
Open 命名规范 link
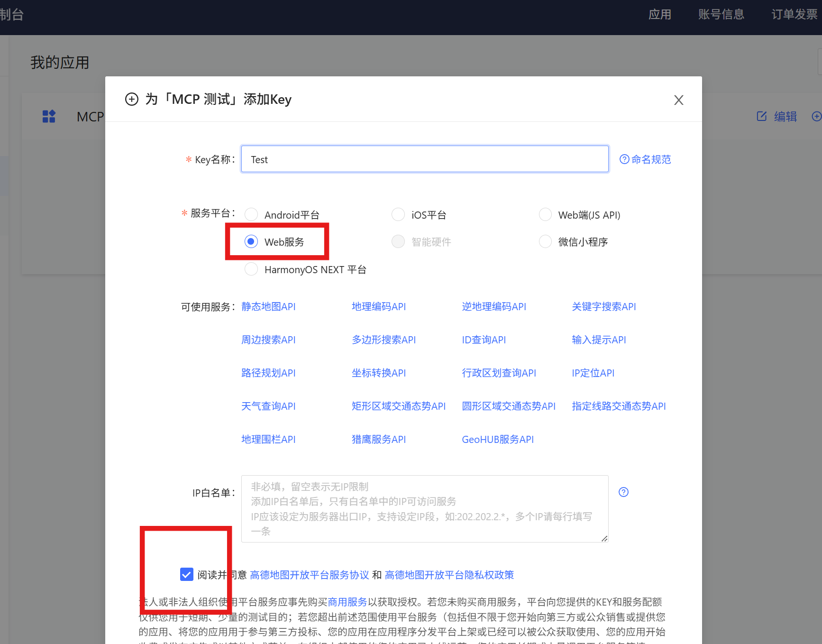coord(651,159)
